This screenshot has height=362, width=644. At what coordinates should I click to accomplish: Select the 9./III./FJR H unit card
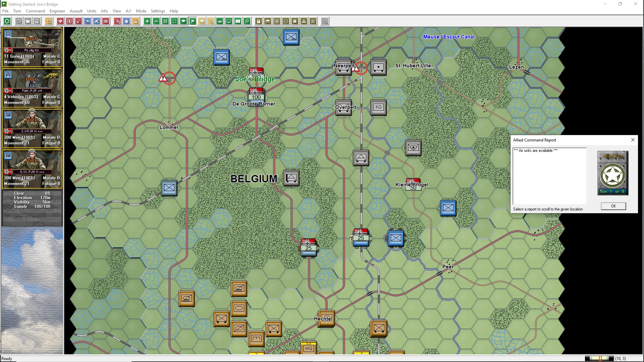click(32, 169)
